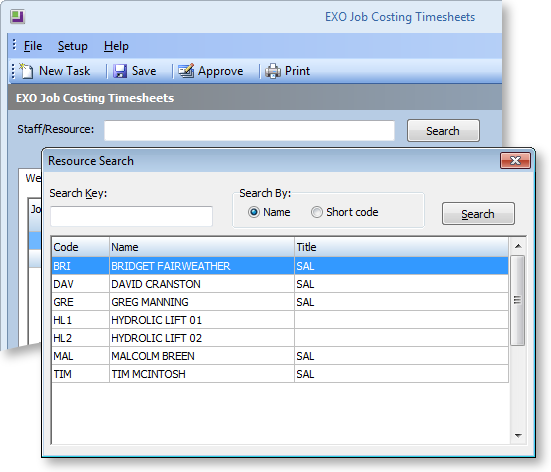
Task: Sort by the Code column header
Action: [x=80, y=247]
